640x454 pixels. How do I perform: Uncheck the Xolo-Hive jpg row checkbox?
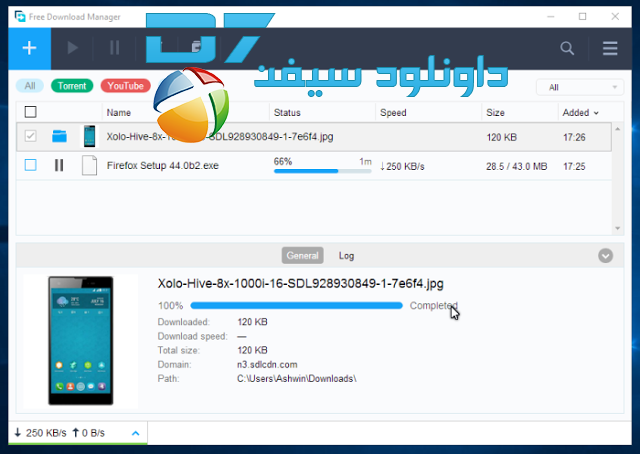31,136
